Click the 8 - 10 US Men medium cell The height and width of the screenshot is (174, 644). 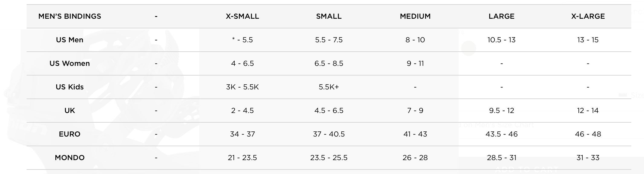click(415, 40)
